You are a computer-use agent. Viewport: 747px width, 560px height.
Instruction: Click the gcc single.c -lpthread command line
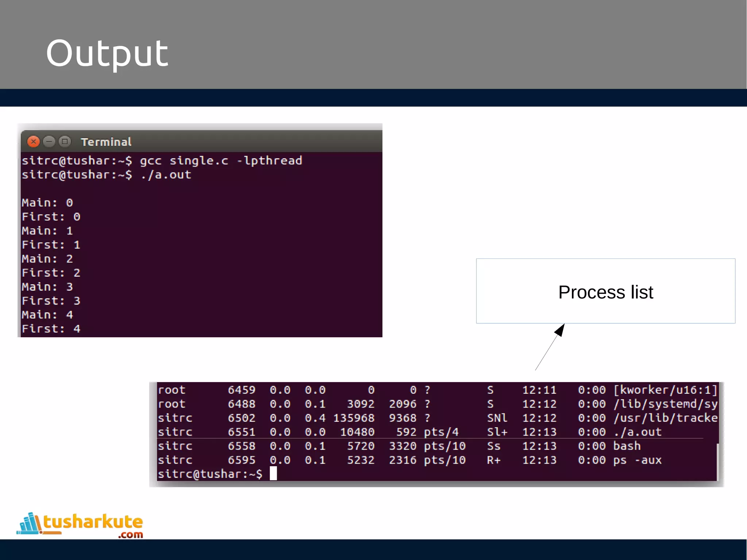[x=221, y=161]
